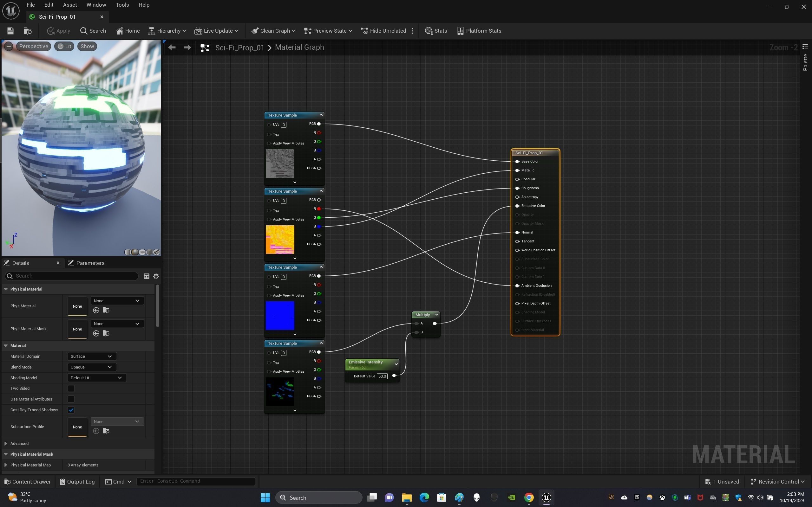Click the Browse to asset icon
The image size is (812, 507).
(28, 31)
